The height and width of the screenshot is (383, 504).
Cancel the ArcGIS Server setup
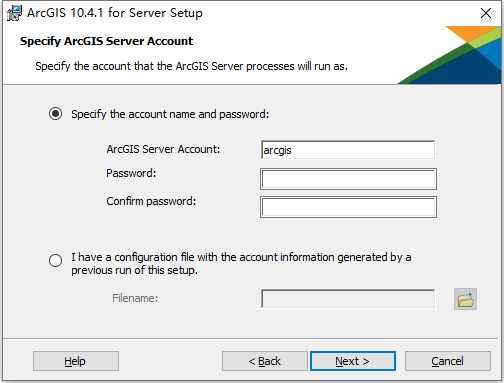tap(448, 361)
